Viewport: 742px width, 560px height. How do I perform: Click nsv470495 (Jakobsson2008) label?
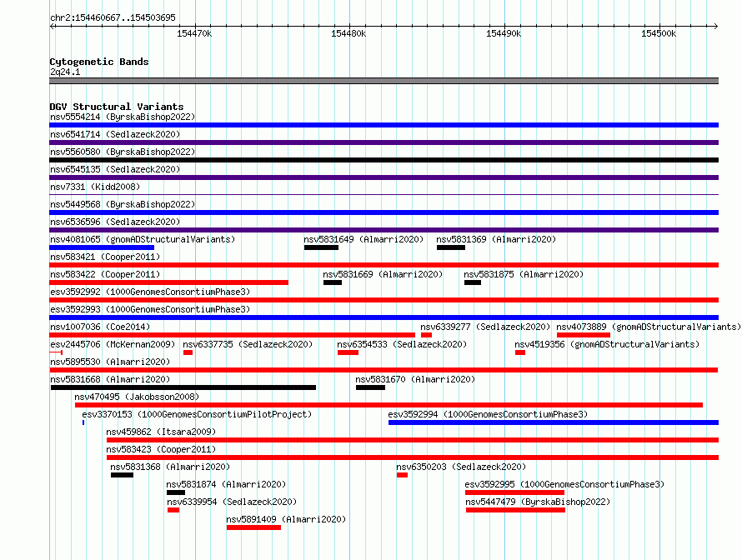[137, 397]
